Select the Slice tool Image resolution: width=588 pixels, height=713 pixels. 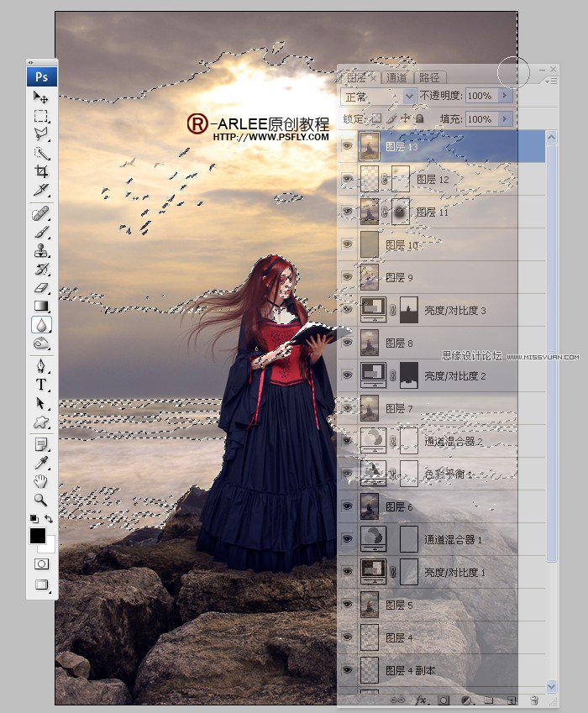point(41,190)
